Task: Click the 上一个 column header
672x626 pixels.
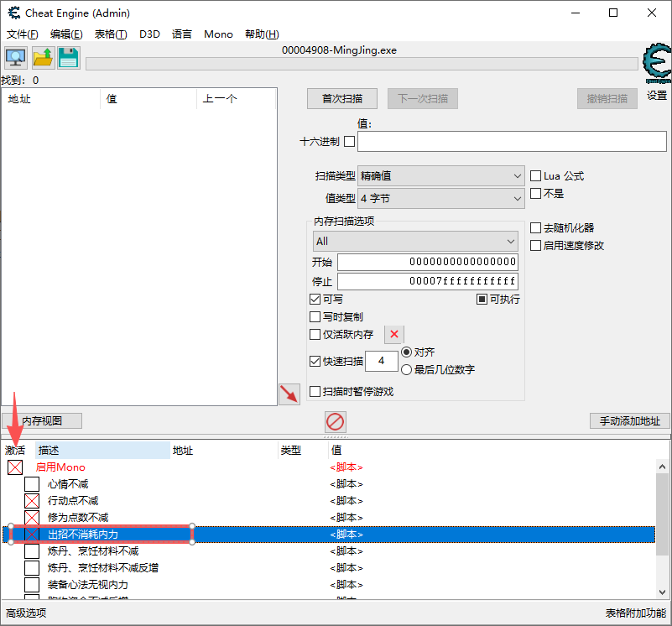Action: [237, 99]
